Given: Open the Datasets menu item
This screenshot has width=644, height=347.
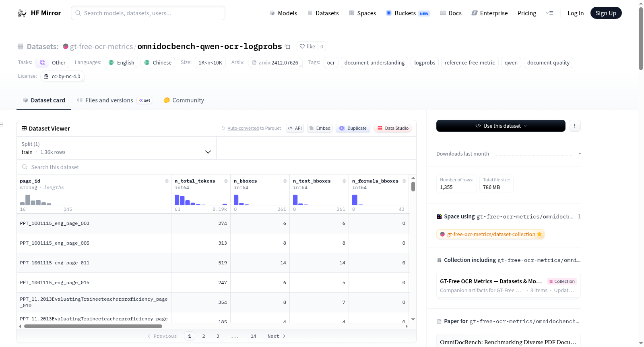Looking at the screenshot, I should (323, 13).
